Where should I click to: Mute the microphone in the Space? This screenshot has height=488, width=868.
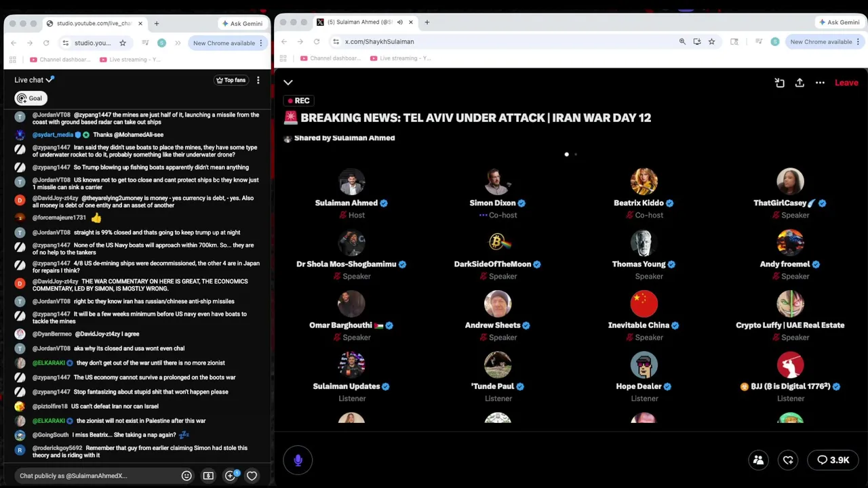click(x=298, y=460)
